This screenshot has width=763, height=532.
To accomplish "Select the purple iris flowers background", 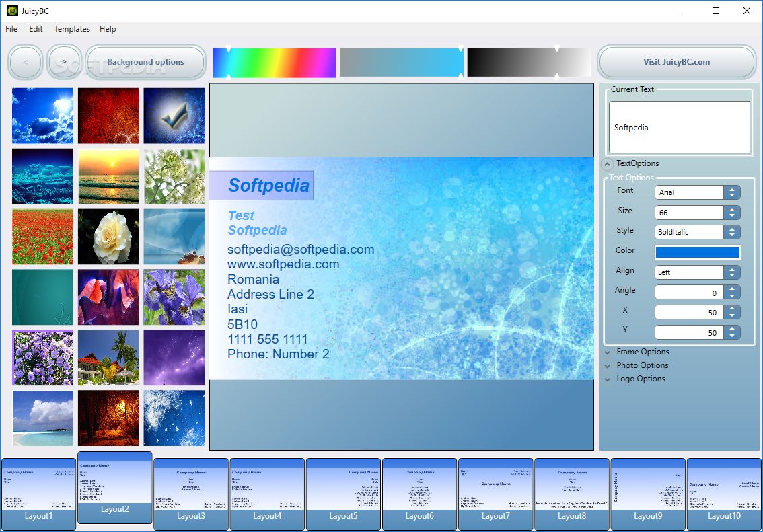I will point(174,297).
